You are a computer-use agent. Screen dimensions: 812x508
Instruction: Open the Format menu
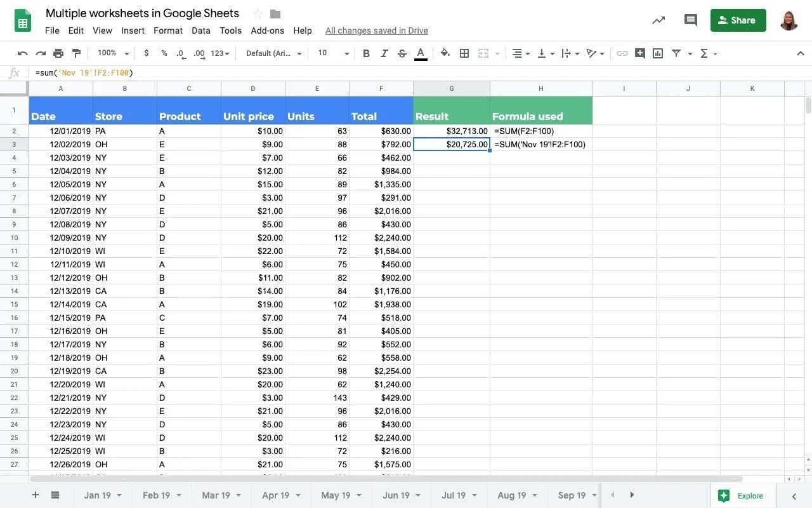coord(167,30)
